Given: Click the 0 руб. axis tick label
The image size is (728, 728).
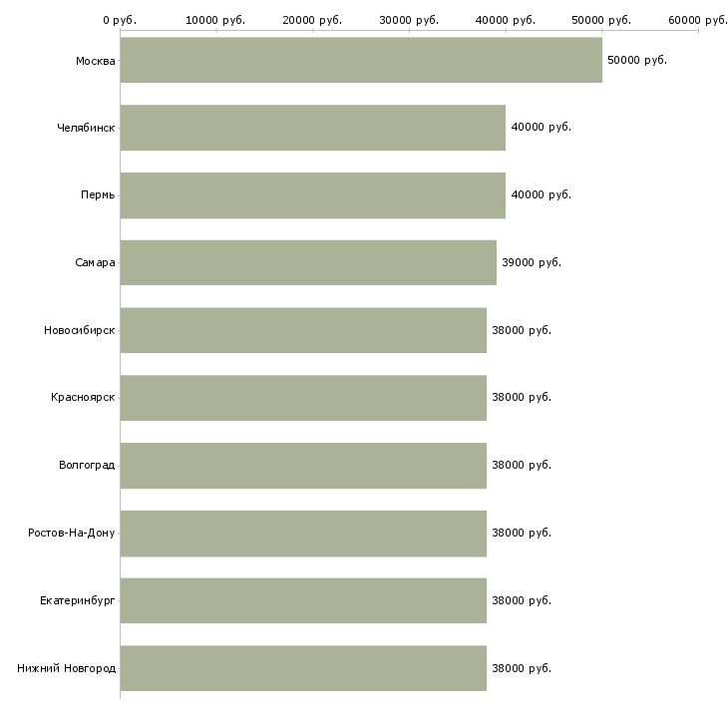Looking at the screenshot, I should pos(120,20).
